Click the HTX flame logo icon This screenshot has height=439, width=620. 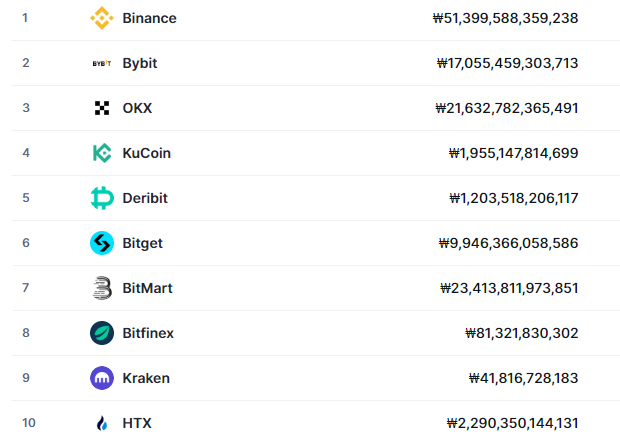click(102, 423)
